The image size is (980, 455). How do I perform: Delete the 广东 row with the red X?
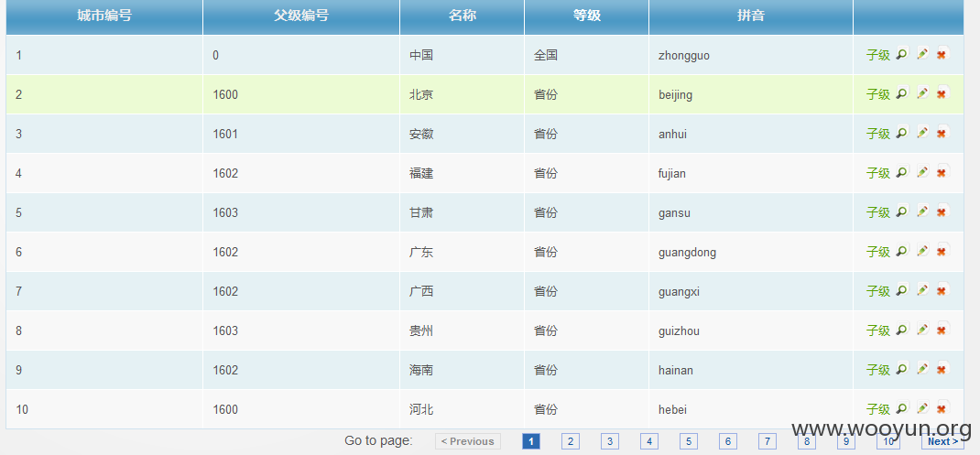(x=942, y=251)
